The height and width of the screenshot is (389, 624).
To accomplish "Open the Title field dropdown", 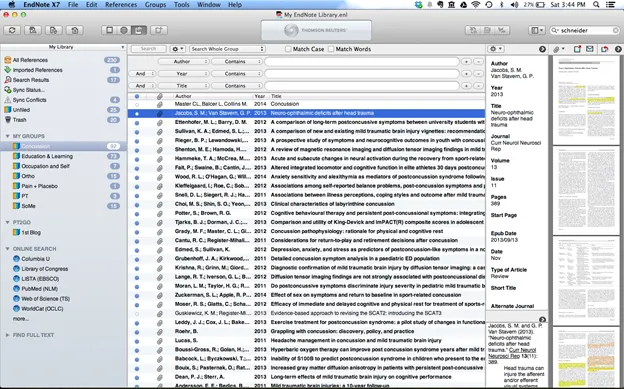I will click(183, 86).
